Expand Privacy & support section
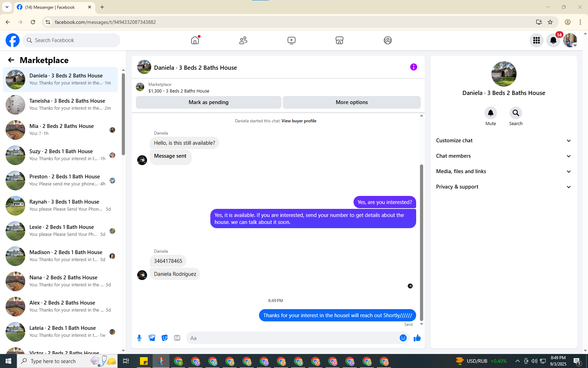This screenshot has height=368, width=588. 504,187
